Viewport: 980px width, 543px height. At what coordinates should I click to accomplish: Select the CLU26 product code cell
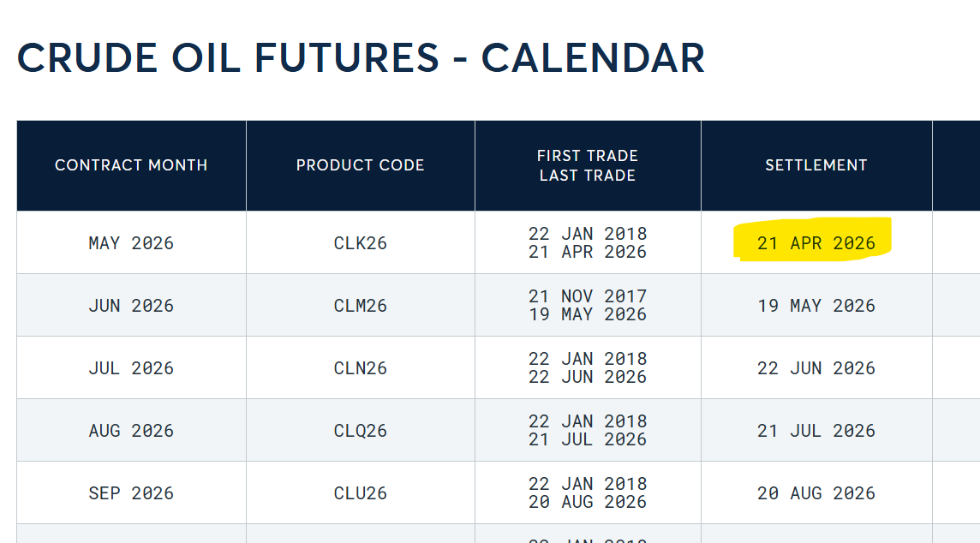pyautogui.click(x=360, y=493)
